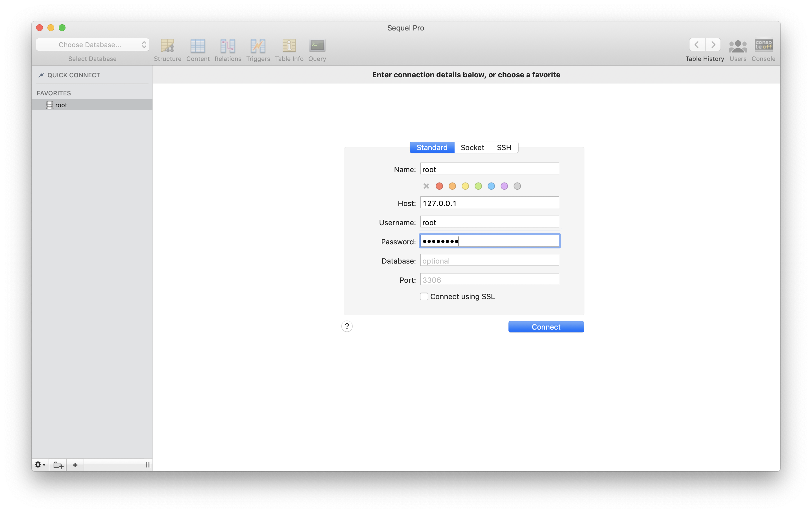The width and height of the screenshot is (812, 513).
Task: Open the Choose Database dropdown
Action: 92,45
